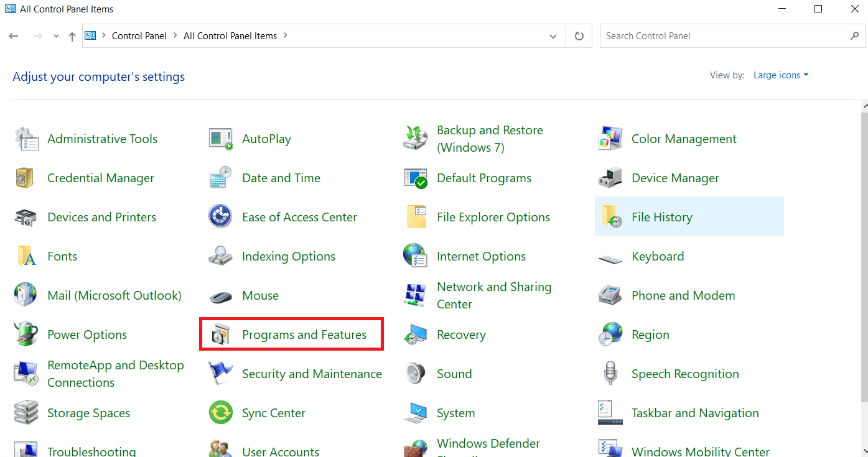Image resolution: width=868 pixels, height=457 pixels.
Task: Click the search magnifier button
Action: pos(854,36)
